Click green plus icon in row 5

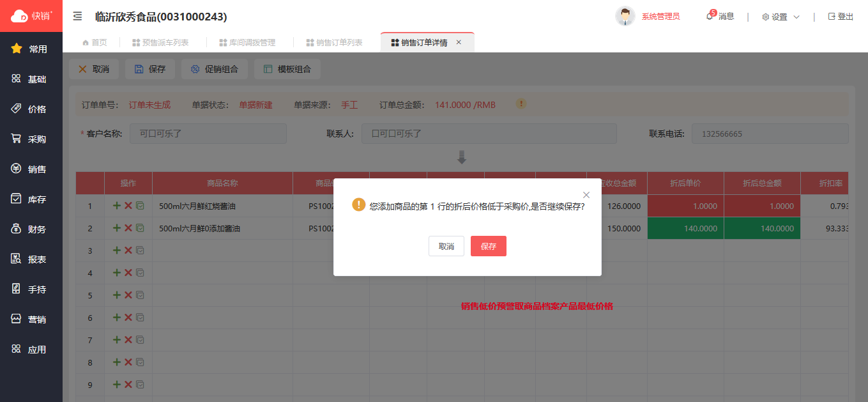[x=116, y=295]
